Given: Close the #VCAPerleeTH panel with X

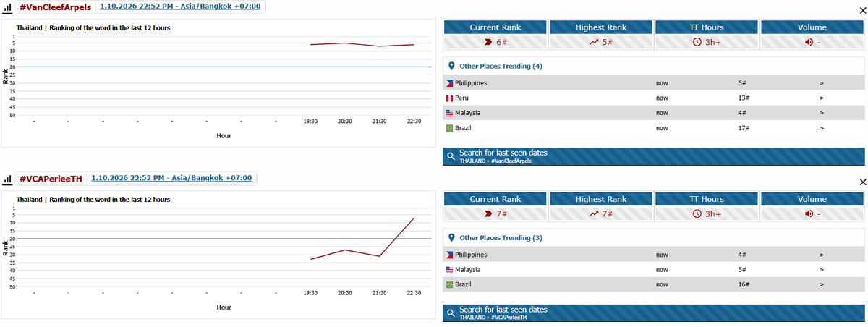Looking at the screenshot, I should point(861,182).
